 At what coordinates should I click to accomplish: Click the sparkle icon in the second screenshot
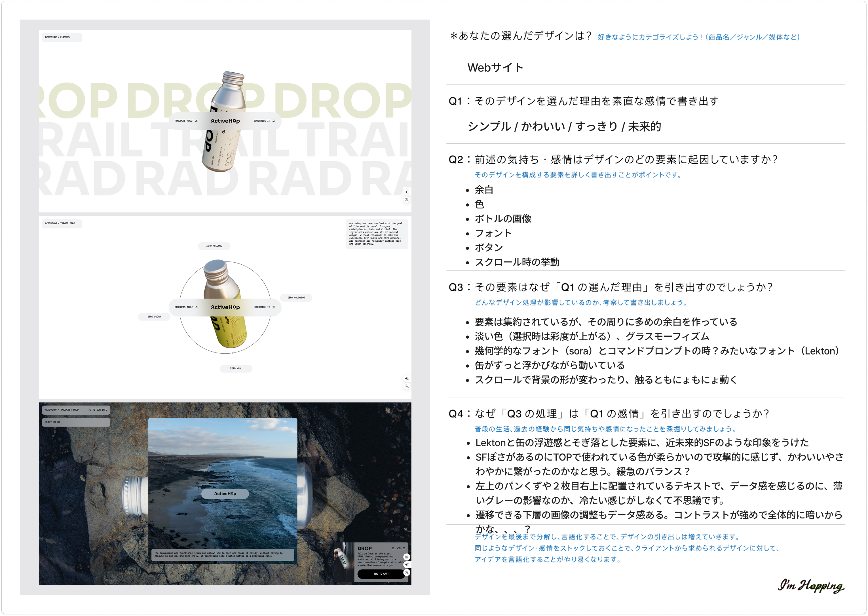pos(407,378)
